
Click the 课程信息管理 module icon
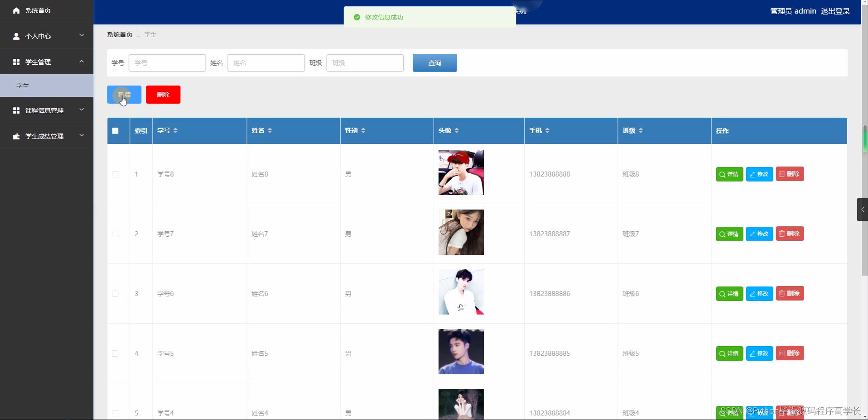coord(16,110)
